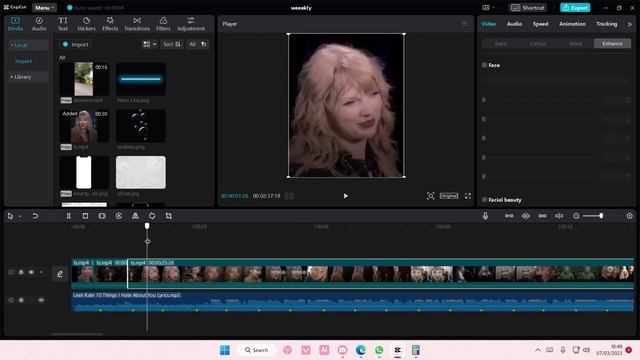Screen dimensions: 640x360
Task: Click the timeline zoom slider handle
Action: pyautogui.click(x=601, y=216)
